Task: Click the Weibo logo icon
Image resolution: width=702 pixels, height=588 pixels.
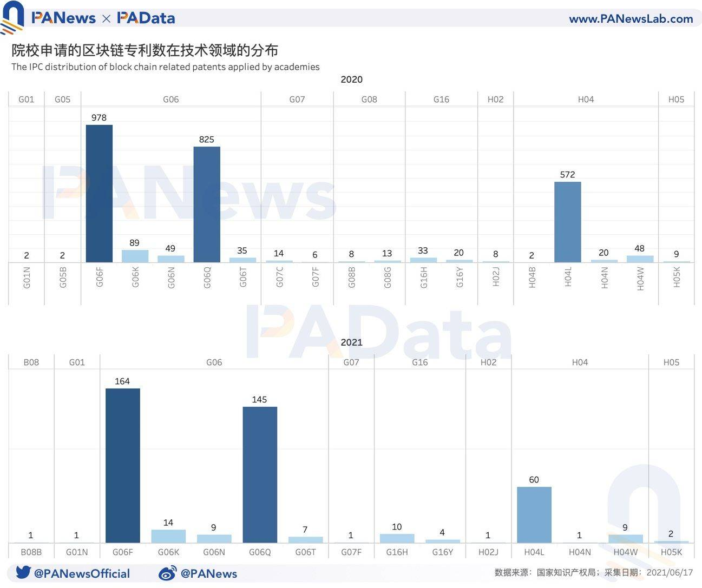Action: [x=168, y=573]
